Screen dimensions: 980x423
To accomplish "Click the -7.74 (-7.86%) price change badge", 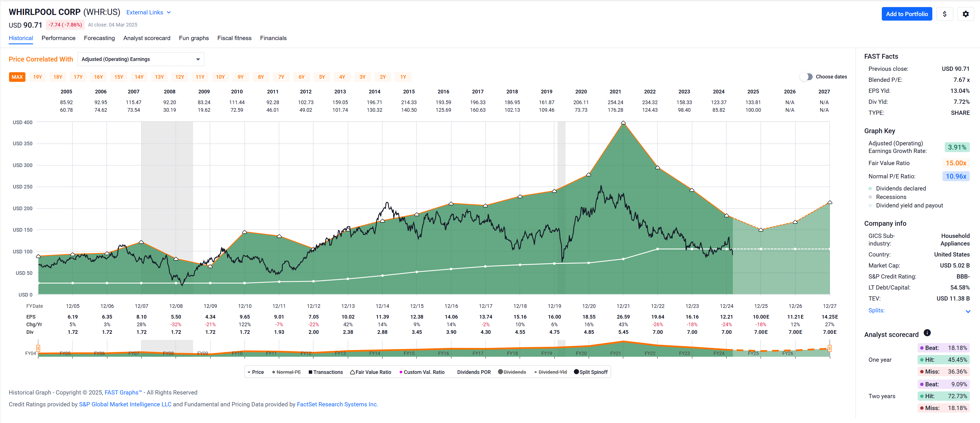I will 65,25.
